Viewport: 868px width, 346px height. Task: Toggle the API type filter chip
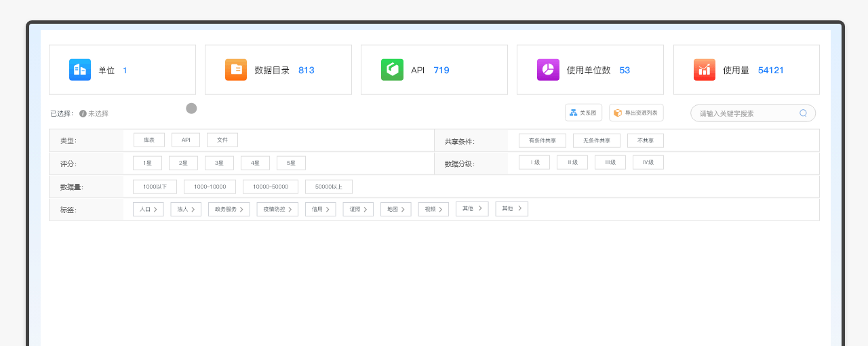(186, 140)
